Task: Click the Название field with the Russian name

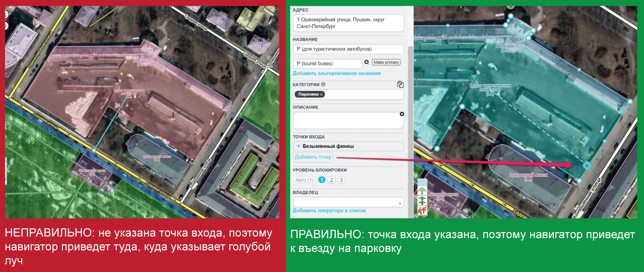Action: pos(348,49)
